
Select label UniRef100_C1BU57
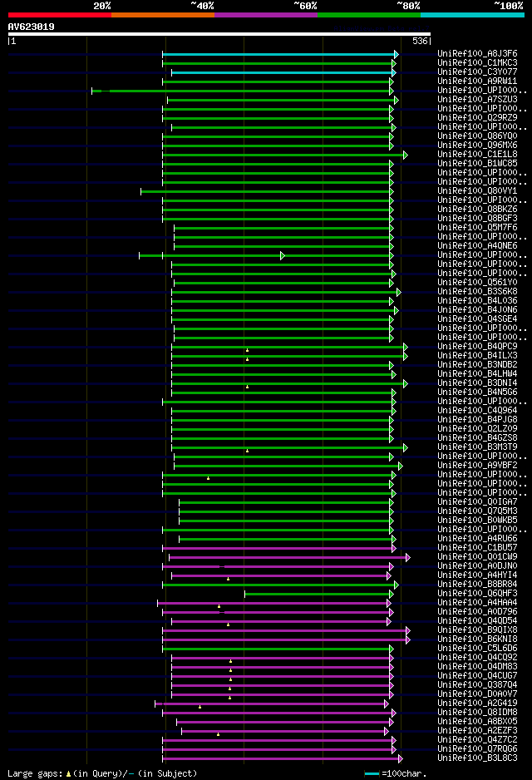click(x=477, y=548)
